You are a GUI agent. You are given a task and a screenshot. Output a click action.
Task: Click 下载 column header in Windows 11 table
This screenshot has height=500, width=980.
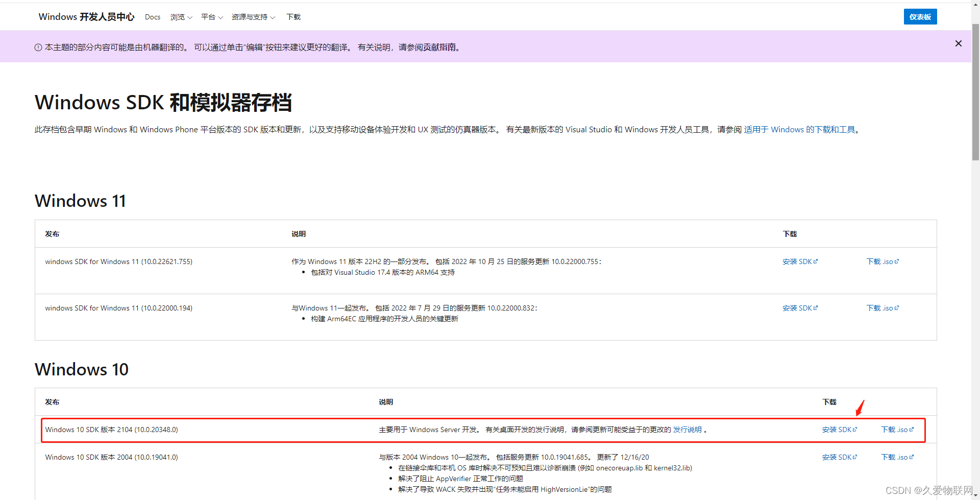click(x=790, y=234)
